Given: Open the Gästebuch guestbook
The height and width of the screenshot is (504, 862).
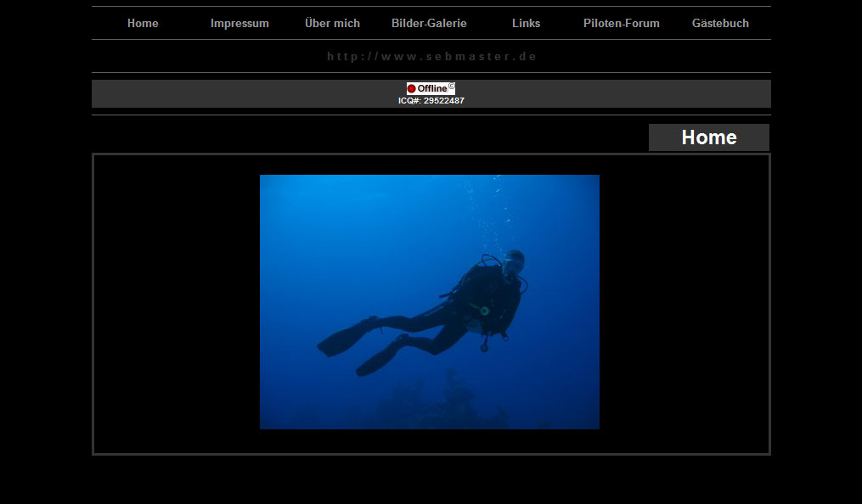Looking at the screenshot, I should click(x=720, y=24).
